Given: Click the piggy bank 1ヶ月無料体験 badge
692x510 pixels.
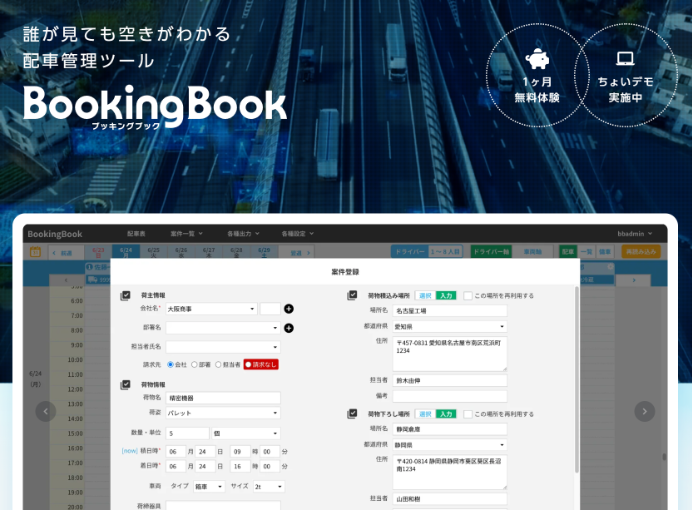Looking at the screenshot, I should coord(537,75).
